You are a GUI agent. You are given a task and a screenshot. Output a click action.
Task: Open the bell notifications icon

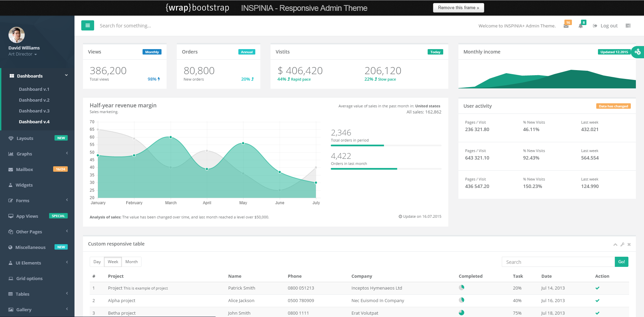[x=581, y=26]
